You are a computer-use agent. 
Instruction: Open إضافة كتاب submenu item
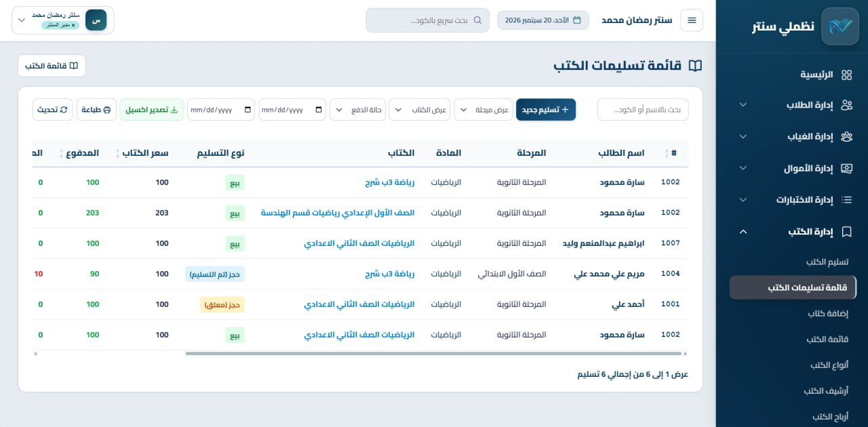pyautogui.click(x=828, y=313)
